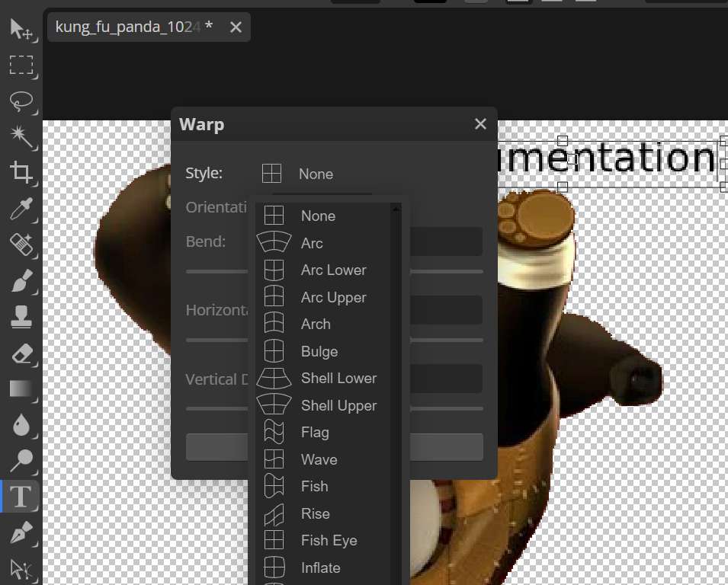Select the Pen tool

pyautogui.click(x=21, y=532)
